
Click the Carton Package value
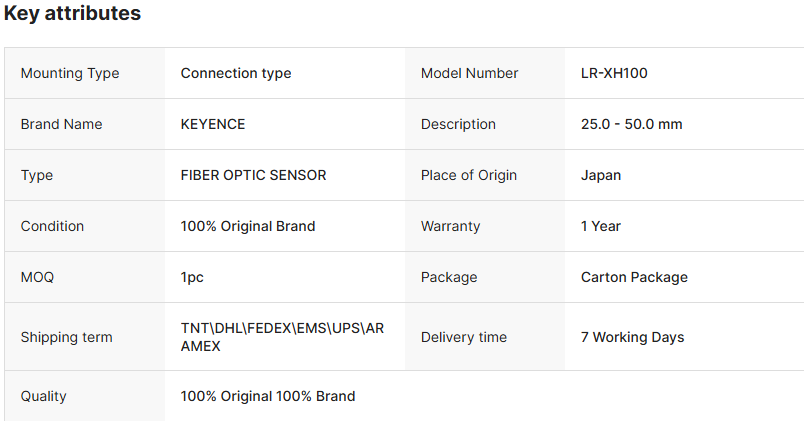click(634, 277)
